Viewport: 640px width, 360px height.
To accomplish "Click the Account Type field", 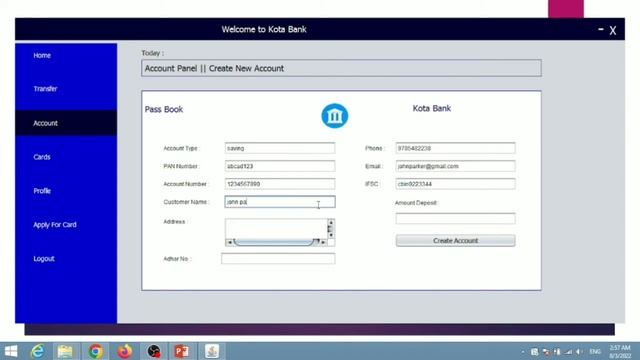I will [x=280, y=148].
